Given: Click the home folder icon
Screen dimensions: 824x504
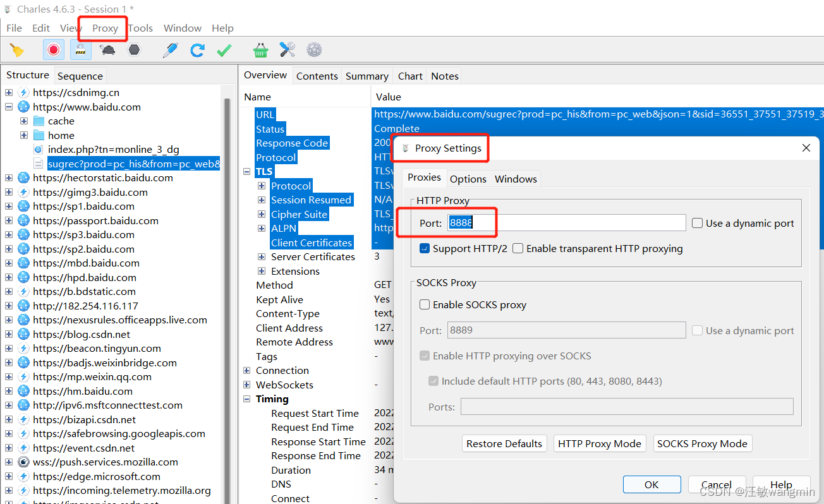Looking at the screenshot, I should pyautogui.click(x=39, y=135).
